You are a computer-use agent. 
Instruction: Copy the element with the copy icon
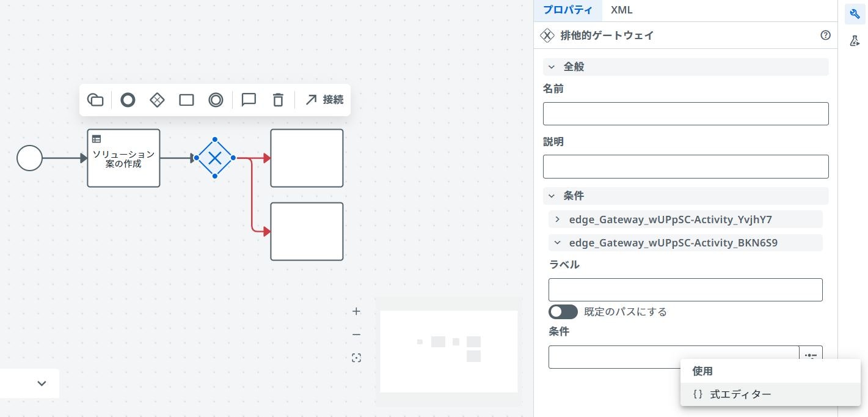(x=95, y=100)
